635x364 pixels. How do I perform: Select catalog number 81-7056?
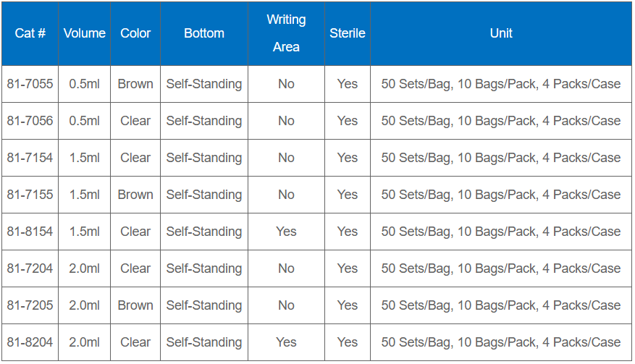tap(30, 121)
